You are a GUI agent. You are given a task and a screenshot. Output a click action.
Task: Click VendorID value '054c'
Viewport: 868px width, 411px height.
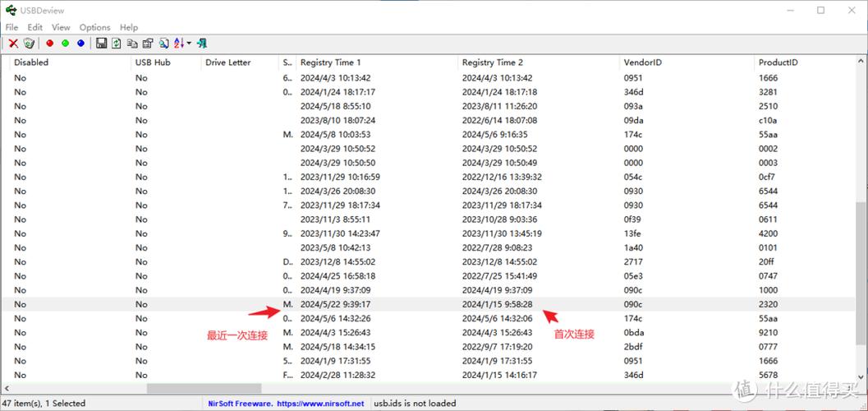click(x=633, y=177)
